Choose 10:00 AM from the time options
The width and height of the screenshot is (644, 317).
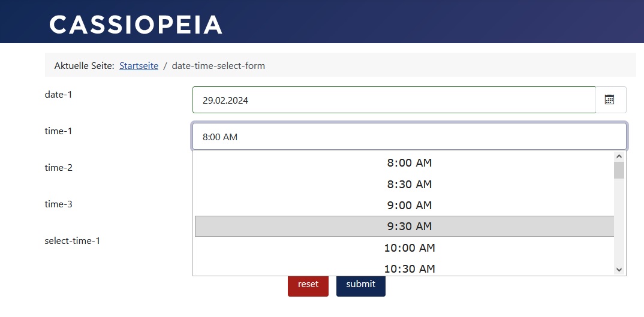point(409,247)
